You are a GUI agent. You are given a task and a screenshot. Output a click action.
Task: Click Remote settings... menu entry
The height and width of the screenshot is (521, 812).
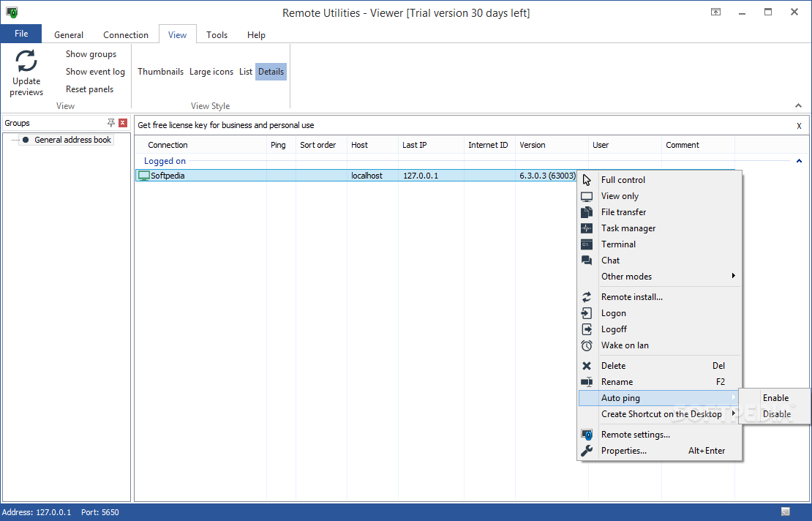(658, 435)
